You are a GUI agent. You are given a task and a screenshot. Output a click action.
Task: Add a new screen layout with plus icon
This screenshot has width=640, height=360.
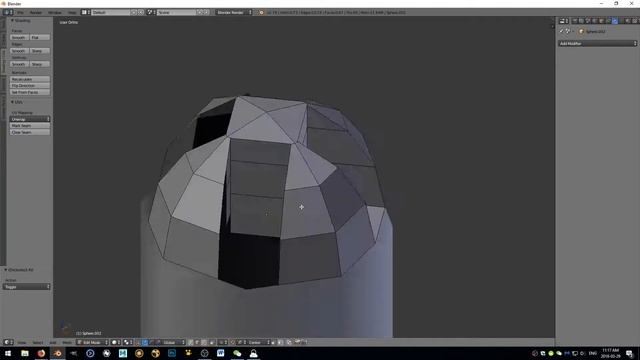tap(133, 12)
